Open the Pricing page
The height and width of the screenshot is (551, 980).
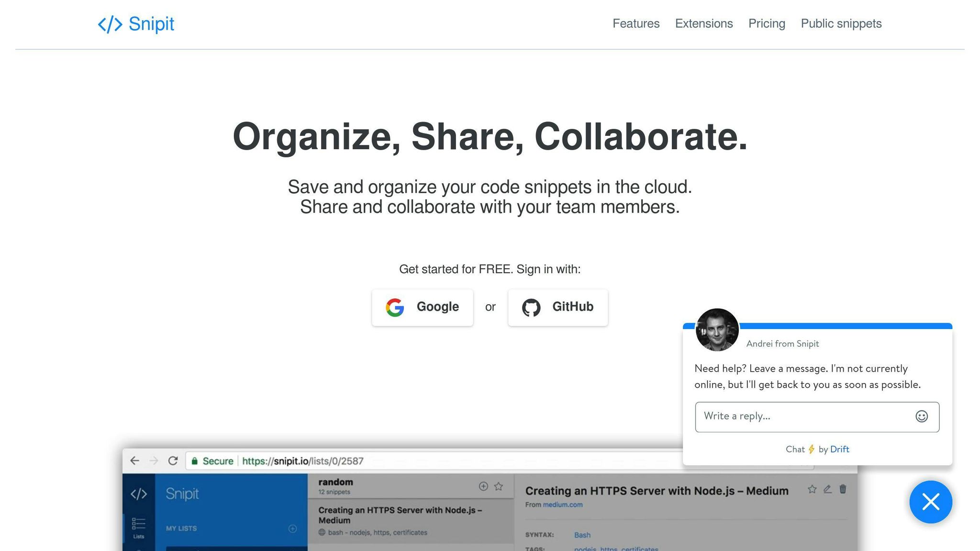coord(767,23)
